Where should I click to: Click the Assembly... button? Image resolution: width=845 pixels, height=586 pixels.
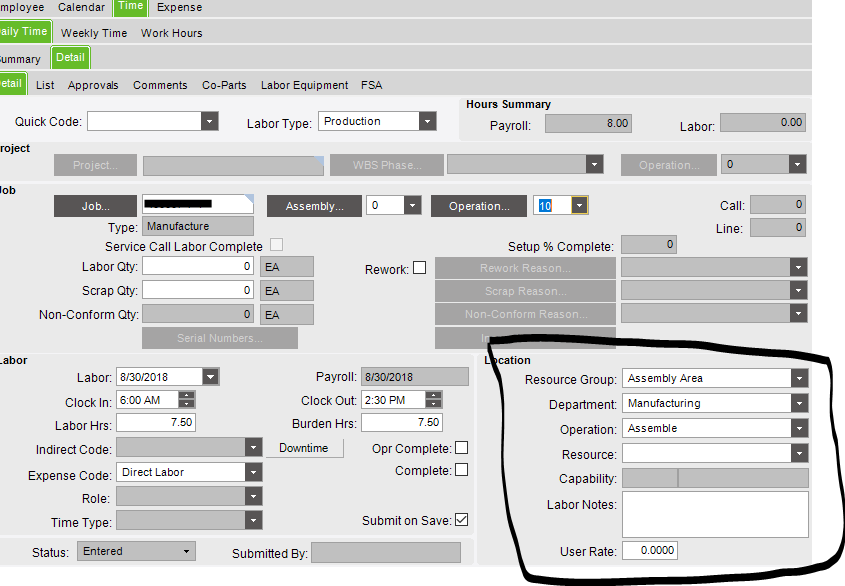tap(314, 206)
